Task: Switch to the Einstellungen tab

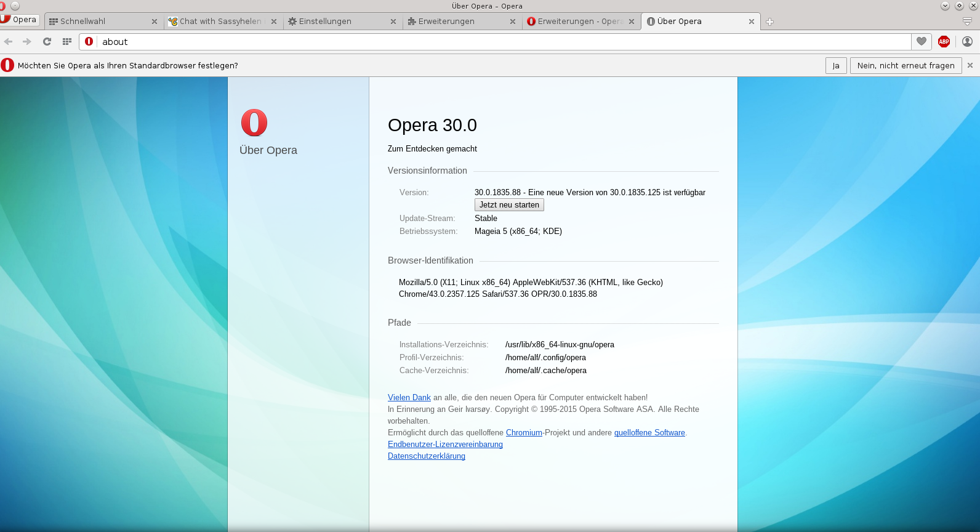Action: pyautogui.click(x=335, y=22)
